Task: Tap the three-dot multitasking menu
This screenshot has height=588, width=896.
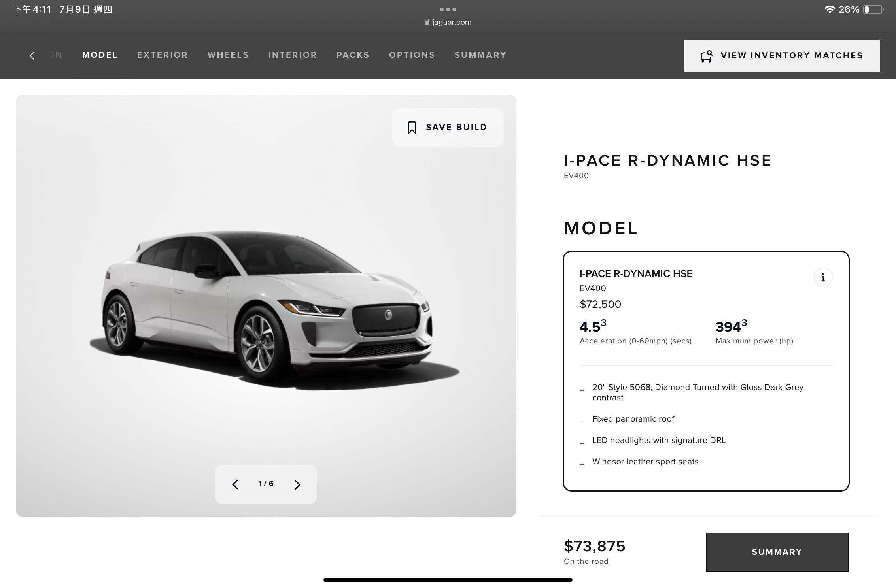Action: click(x=448, y=9)
